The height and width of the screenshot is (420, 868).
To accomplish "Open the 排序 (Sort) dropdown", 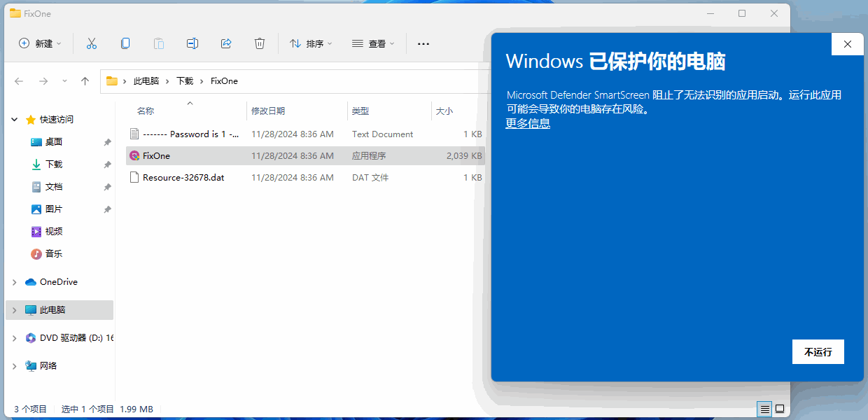I will pos(311,43).
